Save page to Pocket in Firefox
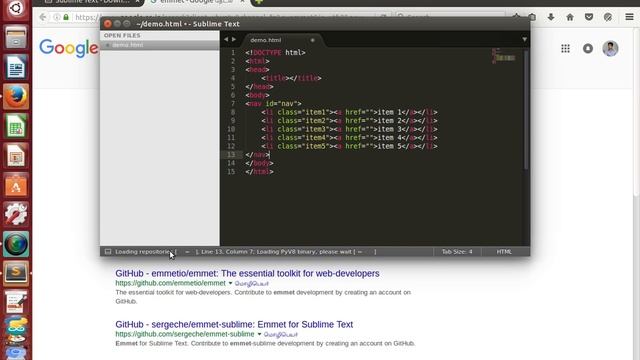The height and width of the screenshot is (360, 640). [x=589, y=17]
